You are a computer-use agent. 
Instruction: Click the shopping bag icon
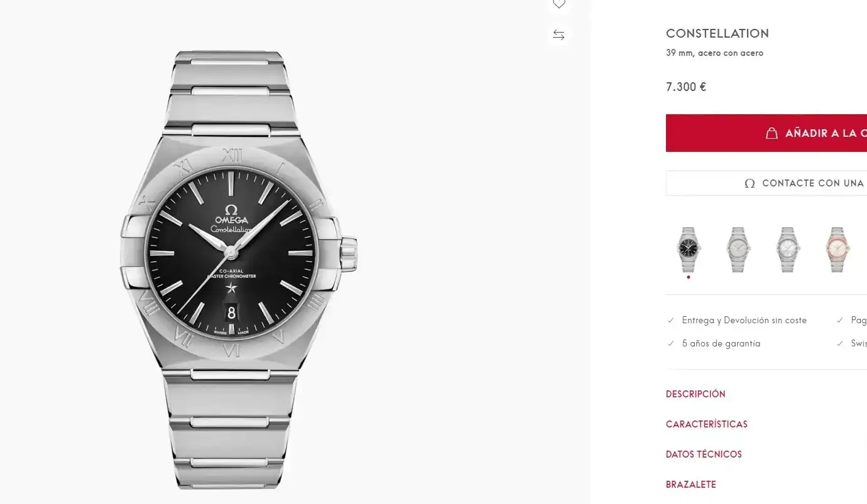(x=772, y=133)
